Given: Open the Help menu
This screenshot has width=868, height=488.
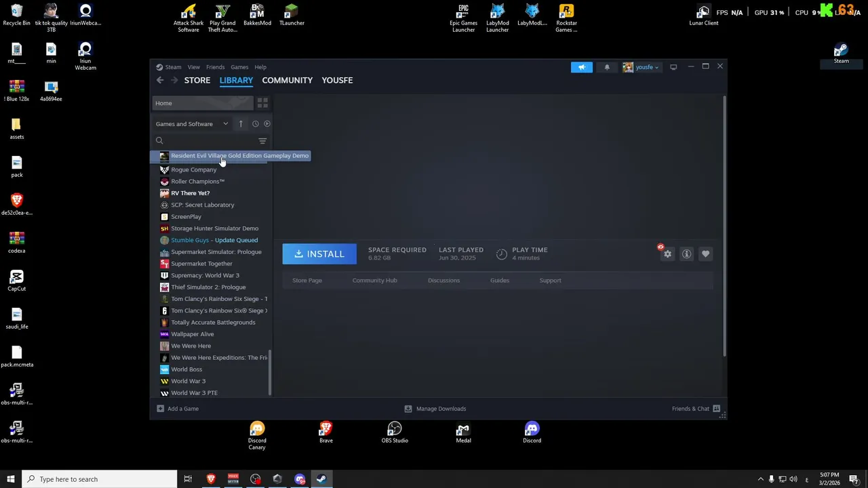Looking at the screenshot, I should [x=260, y=67].
